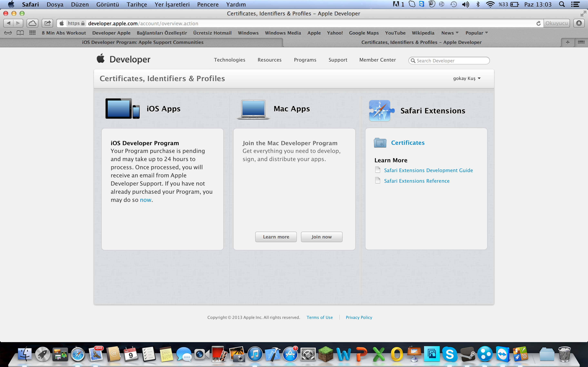Click the Show All Tabs icon
Viewport: 588px width, 367px height.
pyautogui.click(x=581, y=42)
